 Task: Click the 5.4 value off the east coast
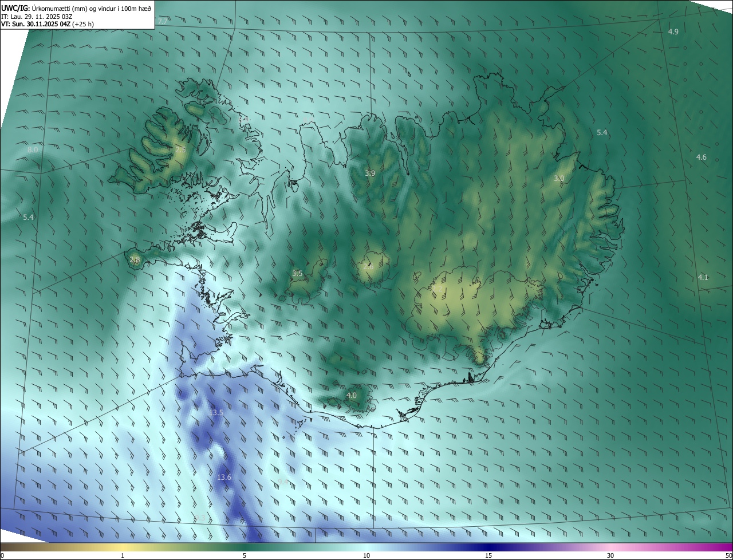[602, 132]
